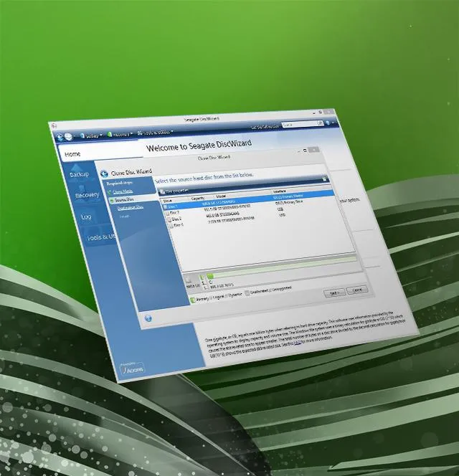This screenshot has width=459, height=476.
Task: Click the Clone Disc Wizard back arrow
Action: point(104,174)
